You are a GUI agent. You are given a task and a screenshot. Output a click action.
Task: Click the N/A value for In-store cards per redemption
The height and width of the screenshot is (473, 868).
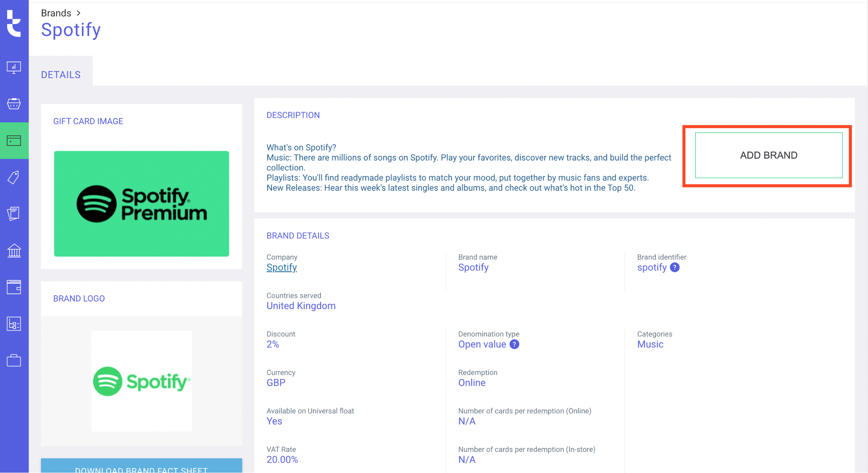point(467,460)
